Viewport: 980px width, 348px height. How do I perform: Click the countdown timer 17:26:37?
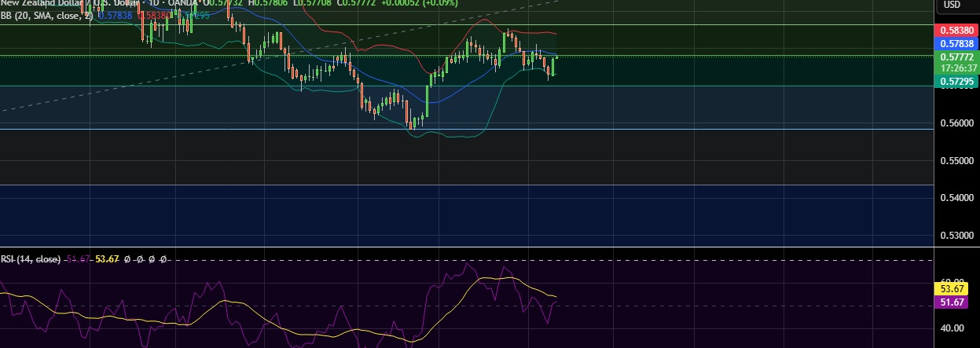coord(957,68)
